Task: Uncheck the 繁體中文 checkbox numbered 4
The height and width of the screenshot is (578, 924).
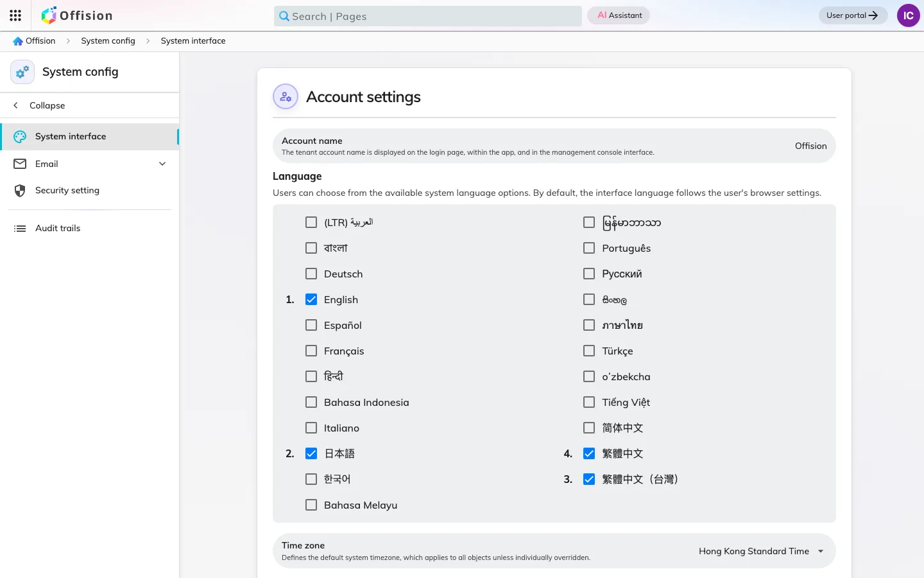Action: pos(589,453)
